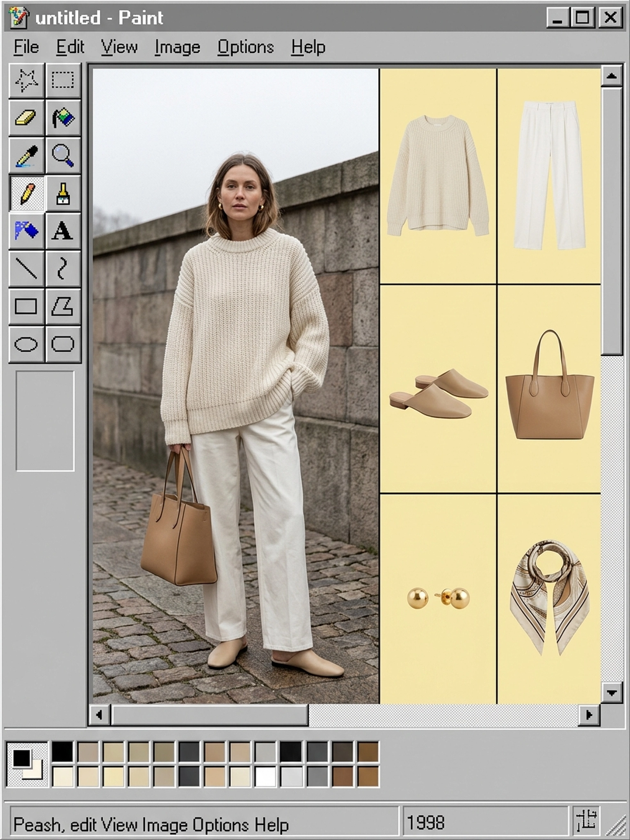Click the vertical scrollbar down arrow

tap(612, 693)
